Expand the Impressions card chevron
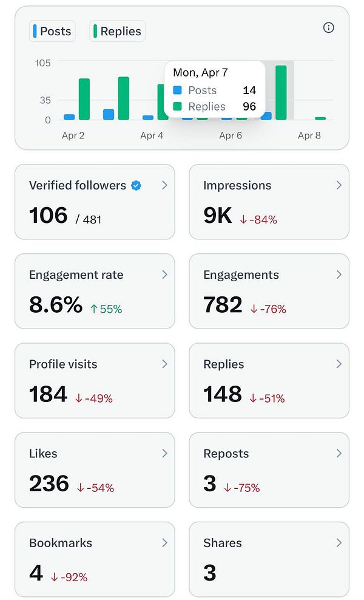 (339, 186)
